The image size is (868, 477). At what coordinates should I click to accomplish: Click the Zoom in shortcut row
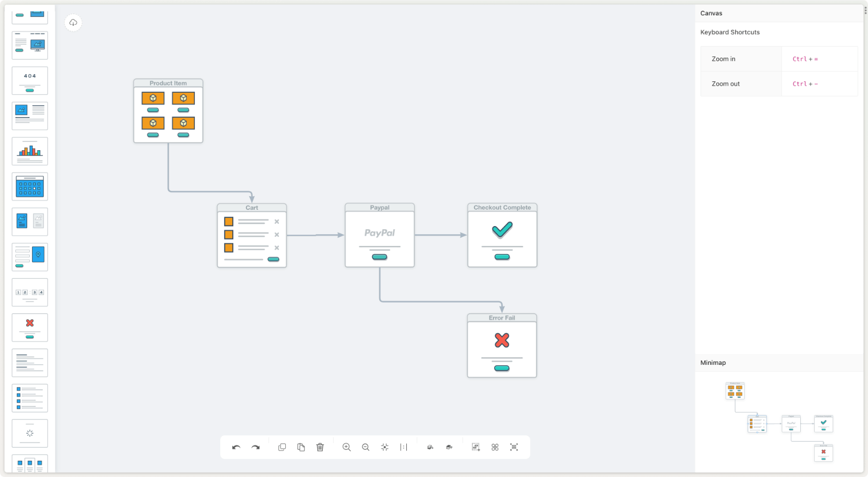click(x=779, y=59)
